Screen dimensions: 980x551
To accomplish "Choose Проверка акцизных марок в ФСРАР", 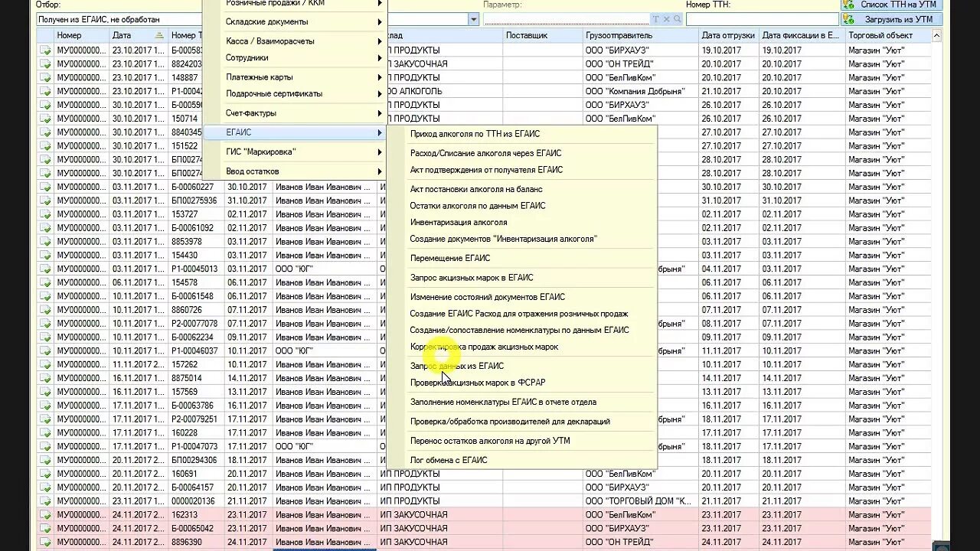I will coord(478,383).
